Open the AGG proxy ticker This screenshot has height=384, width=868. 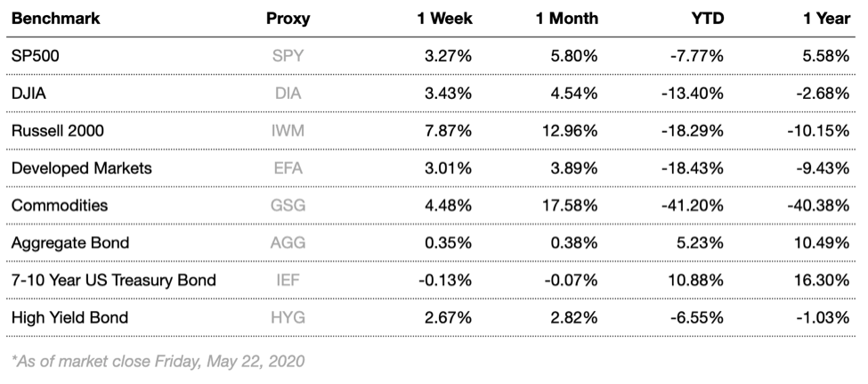click(x=288, y=243)
